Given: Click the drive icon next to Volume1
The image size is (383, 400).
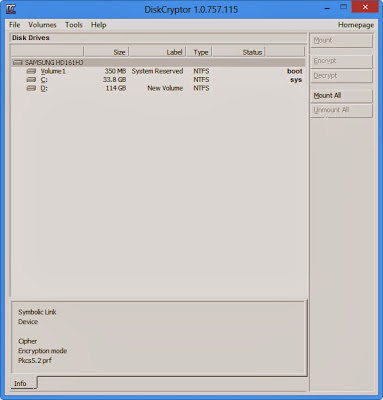Looking at the screenshot, I should point(31,71).
